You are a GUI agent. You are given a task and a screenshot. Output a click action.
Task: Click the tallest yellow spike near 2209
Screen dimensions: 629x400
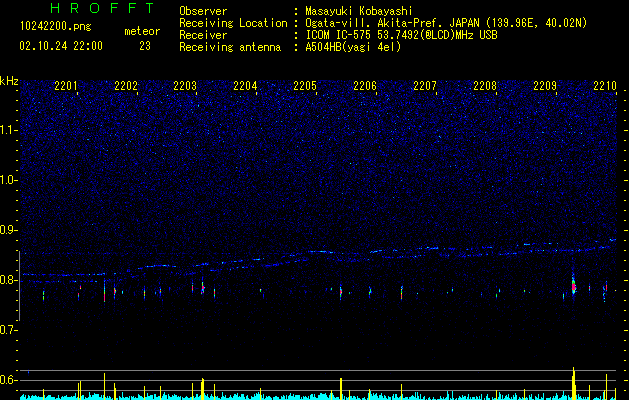(574, 383)
